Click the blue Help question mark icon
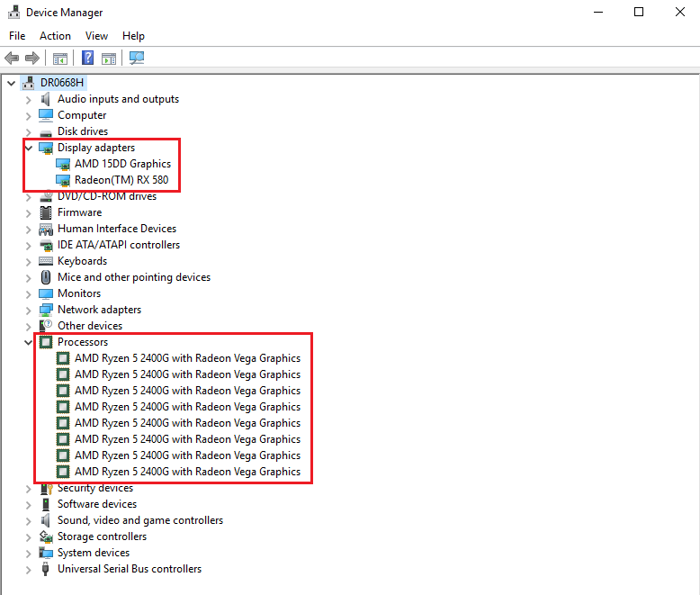Screen dimensions: 700x595 (87, 59)
